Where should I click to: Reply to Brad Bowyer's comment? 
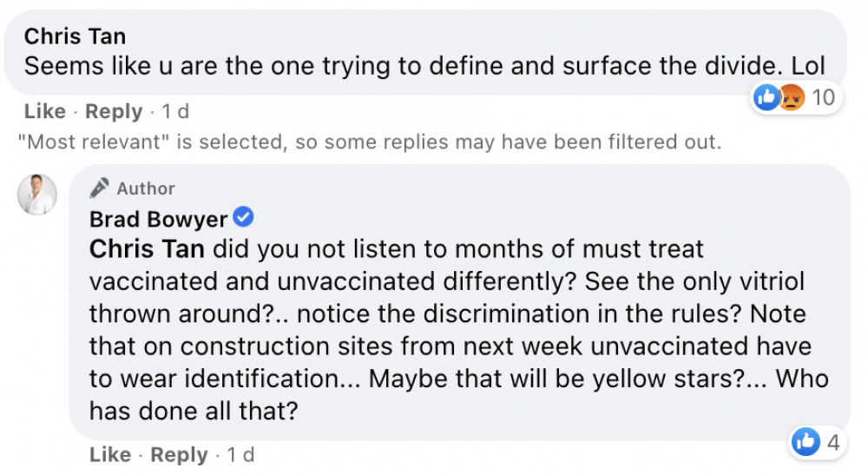pyautogui.click(x=179, y=454)
